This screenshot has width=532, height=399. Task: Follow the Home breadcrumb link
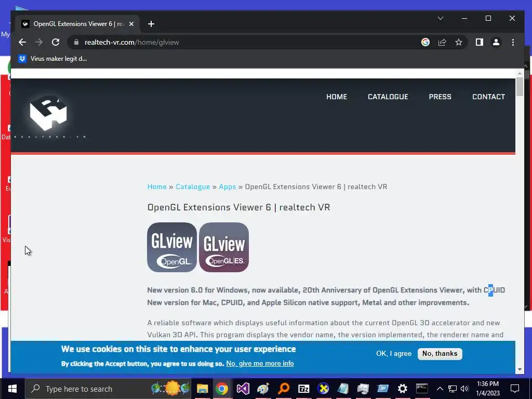[x=157, y=187]
